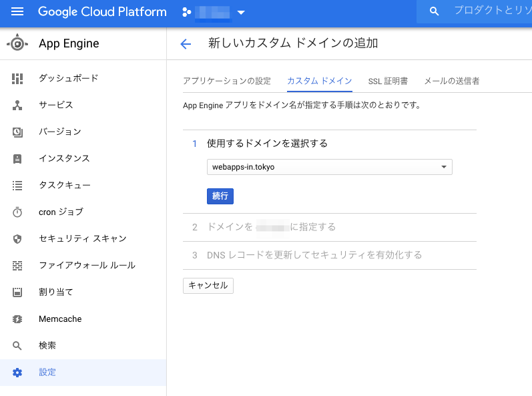Switch to the SSL 証明書 tab
This screenshot has height=396, width=532.
388,81
